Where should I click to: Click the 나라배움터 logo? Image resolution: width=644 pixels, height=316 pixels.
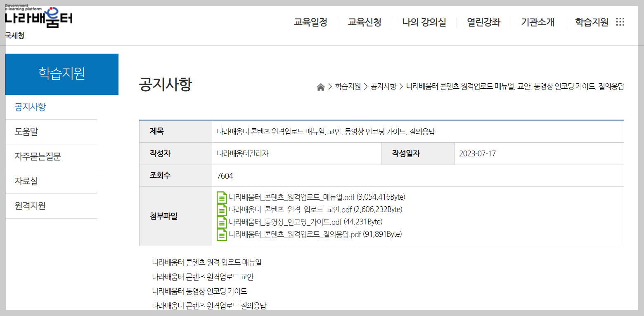pyautogui.click(x=39, y=17)
